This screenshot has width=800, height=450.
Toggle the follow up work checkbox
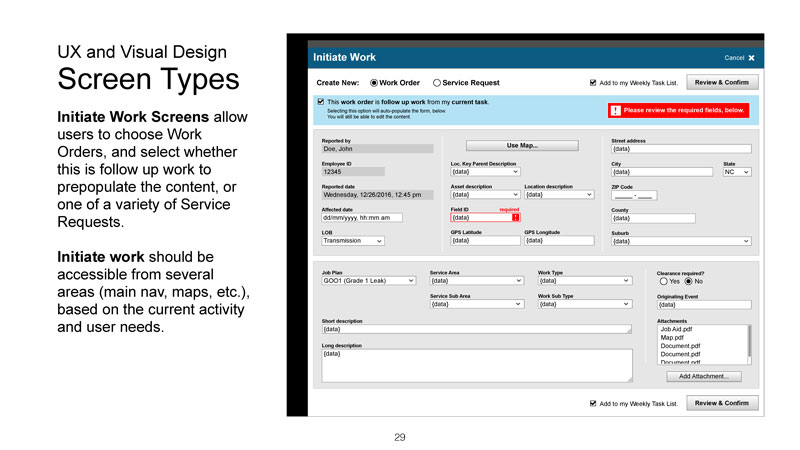point(320,102)
